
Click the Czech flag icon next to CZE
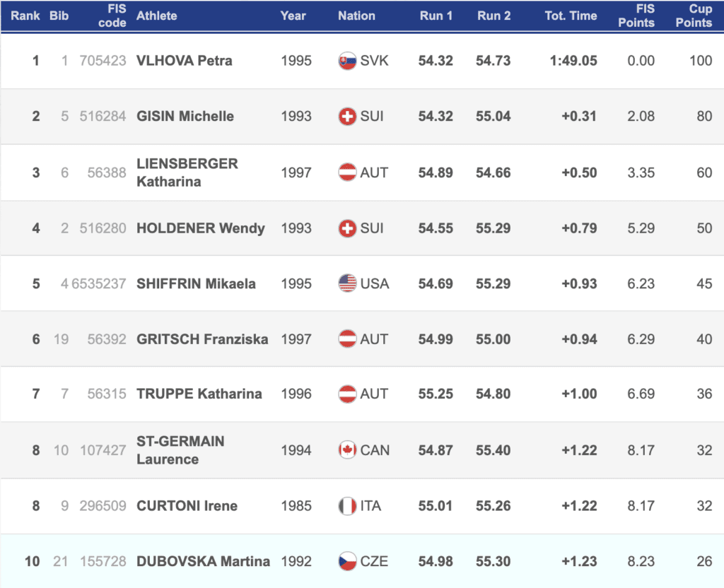(x=347, y=562)
